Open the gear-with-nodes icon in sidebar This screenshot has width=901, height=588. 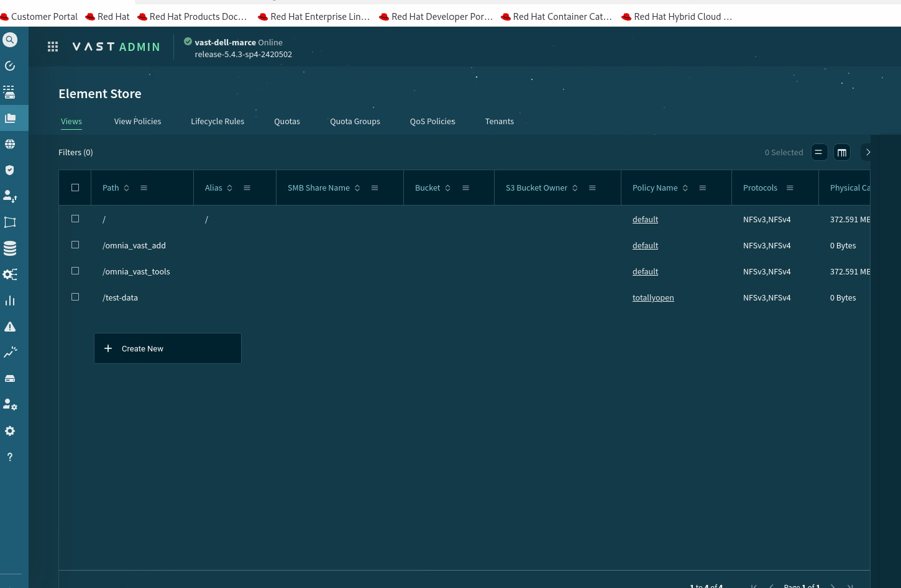click(x=10, y=274)
